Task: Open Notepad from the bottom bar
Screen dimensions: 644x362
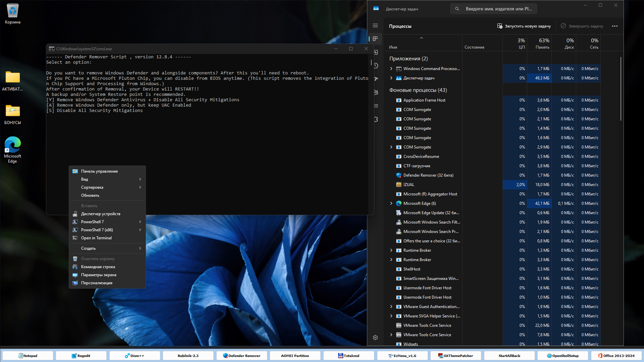Action: click(28, 356)
